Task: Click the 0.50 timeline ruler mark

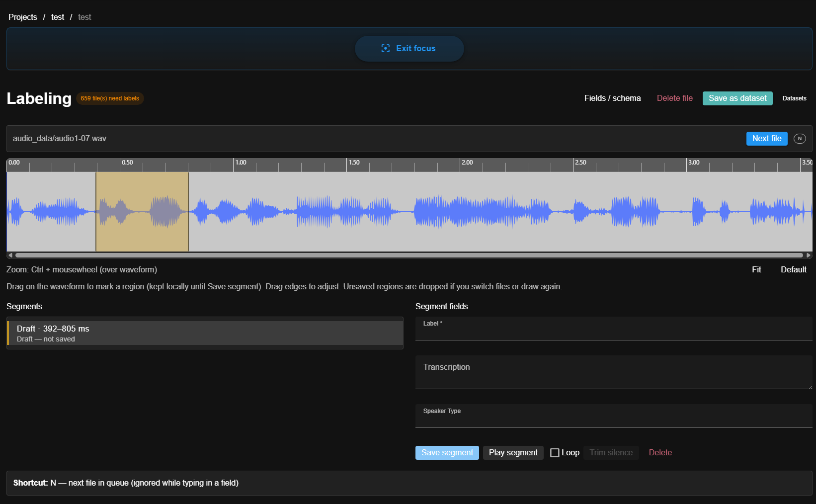Action: click(x=127, y=163)
